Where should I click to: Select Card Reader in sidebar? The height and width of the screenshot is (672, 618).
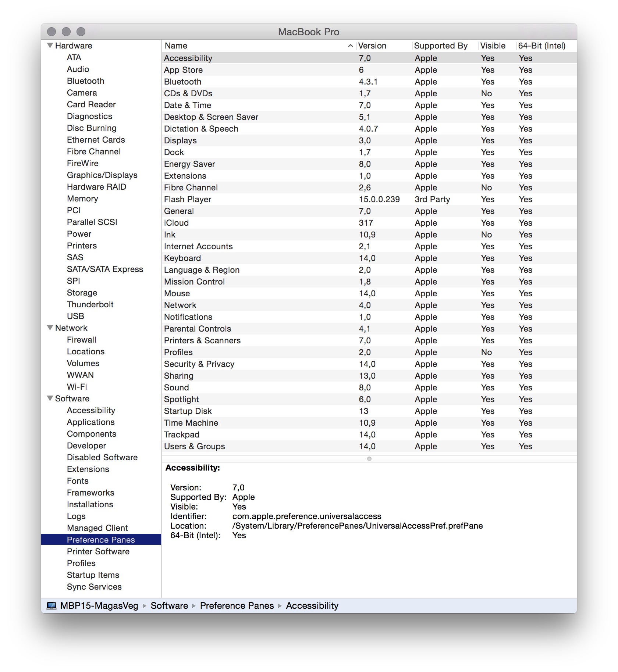[x=91, y=104]
